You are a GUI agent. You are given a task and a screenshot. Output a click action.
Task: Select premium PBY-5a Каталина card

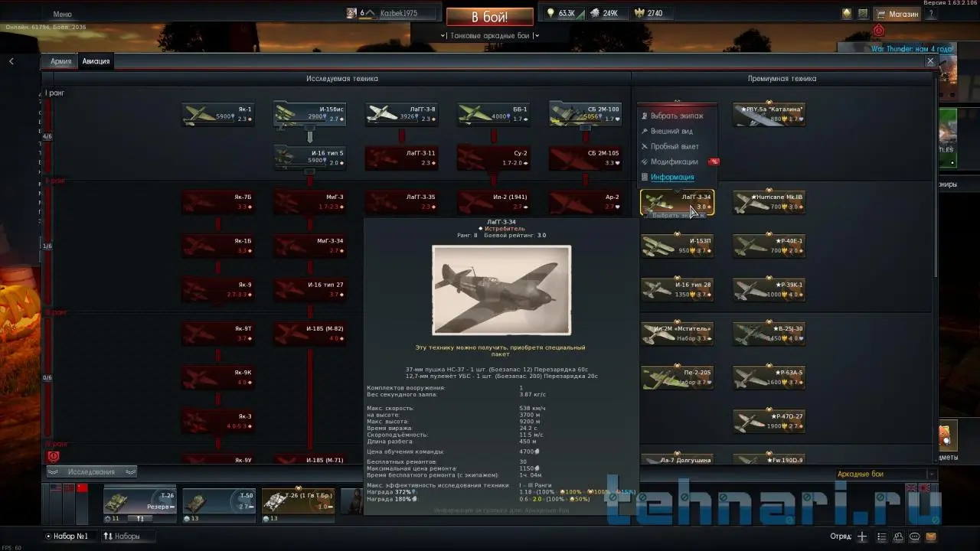pos(769,114)
